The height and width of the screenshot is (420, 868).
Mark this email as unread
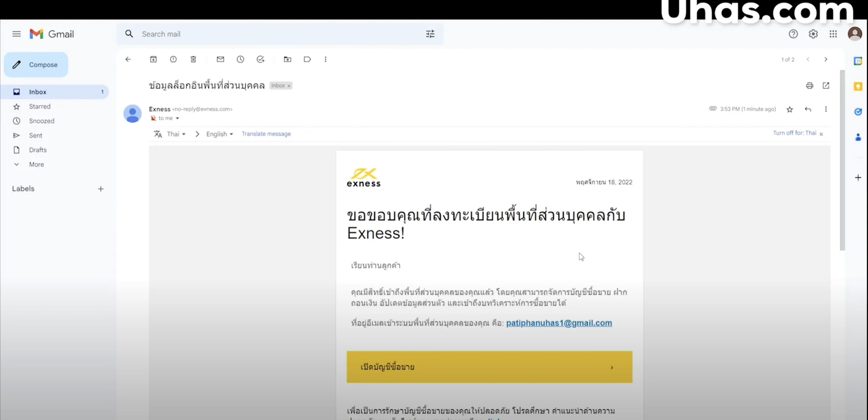coord(220,59)
